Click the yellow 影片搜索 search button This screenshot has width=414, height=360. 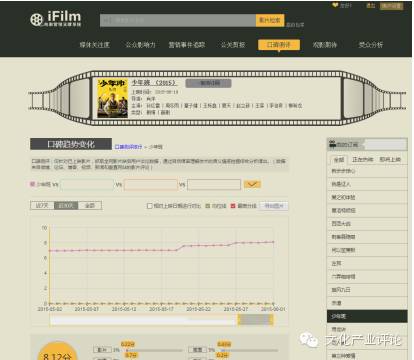point(270,20)
